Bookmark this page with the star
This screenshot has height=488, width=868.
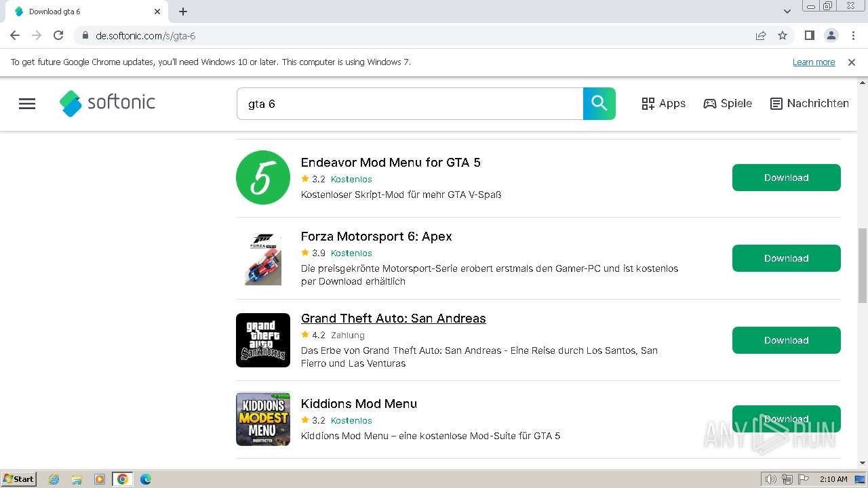coord(783,35)
